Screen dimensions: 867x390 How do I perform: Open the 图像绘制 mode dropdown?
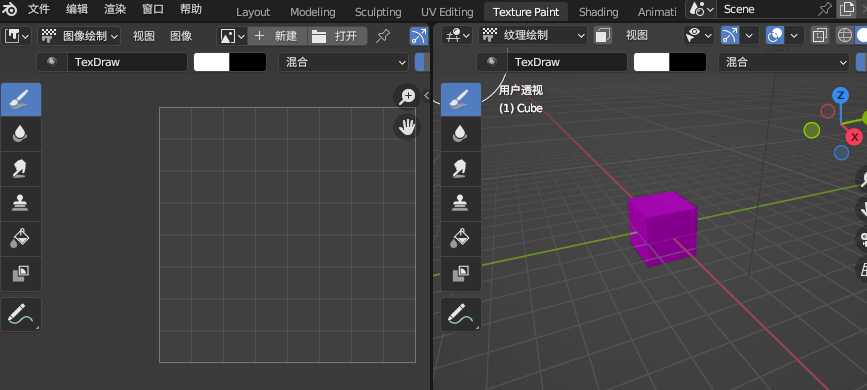tap(79, 37)
